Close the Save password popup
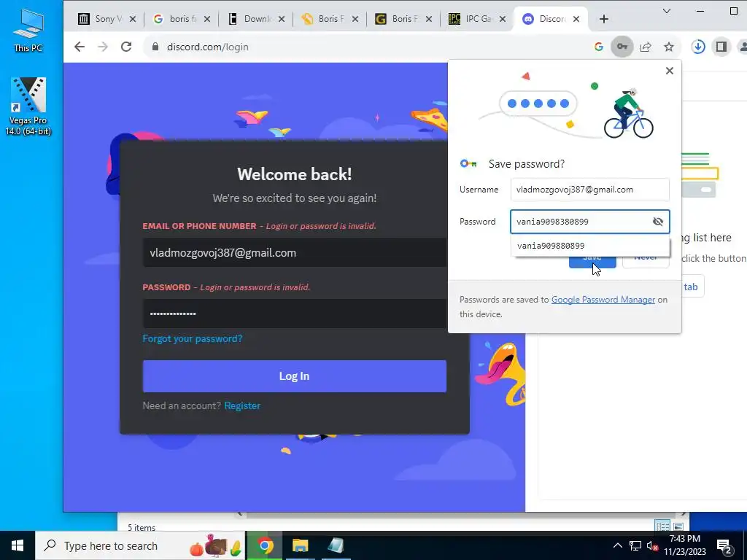 (x=670, y=71)
